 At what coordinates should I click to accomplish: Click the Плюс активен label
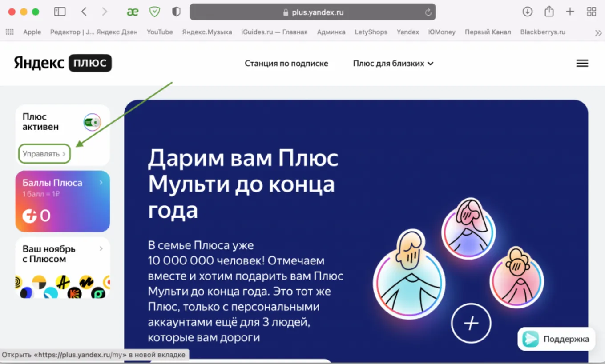click(40, 122)
